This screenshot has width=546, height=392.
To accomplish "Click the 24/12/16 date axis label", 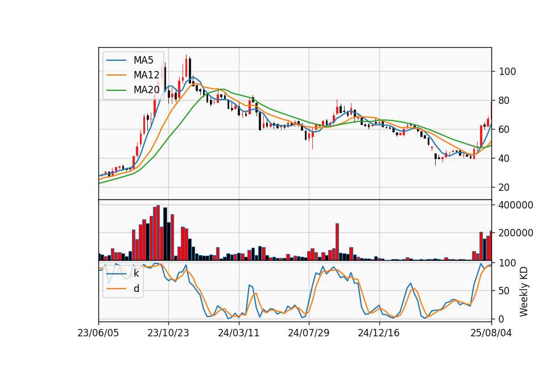I will pos(379,333).
